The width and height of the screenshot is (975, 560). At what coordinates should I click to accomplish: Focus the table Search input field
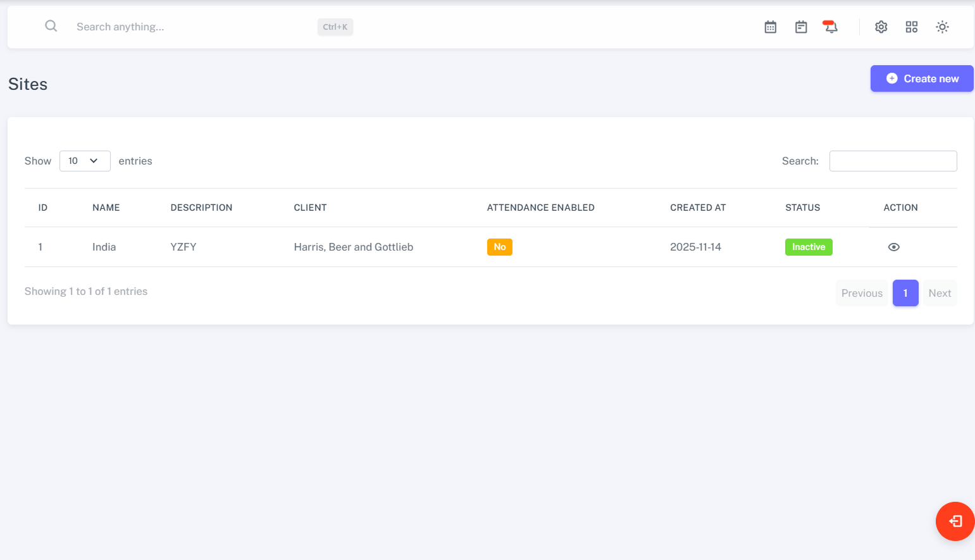(x=893, y=161)
